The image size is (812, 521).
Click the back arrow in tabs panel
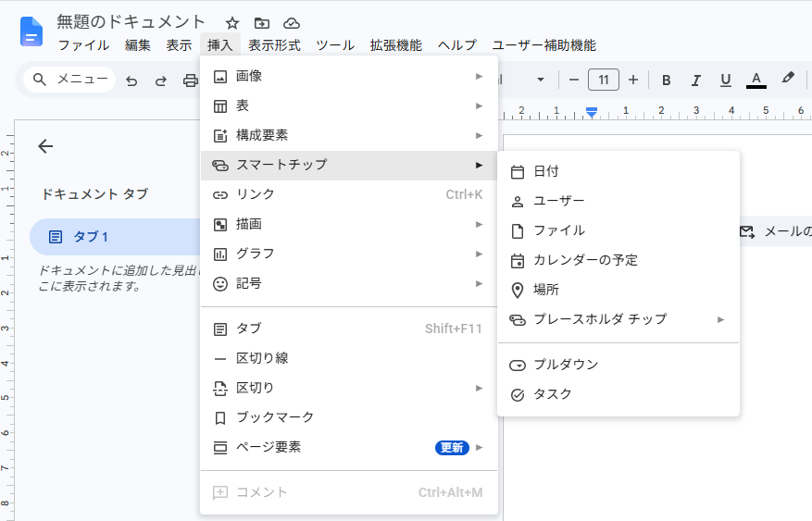click(45, 146)
